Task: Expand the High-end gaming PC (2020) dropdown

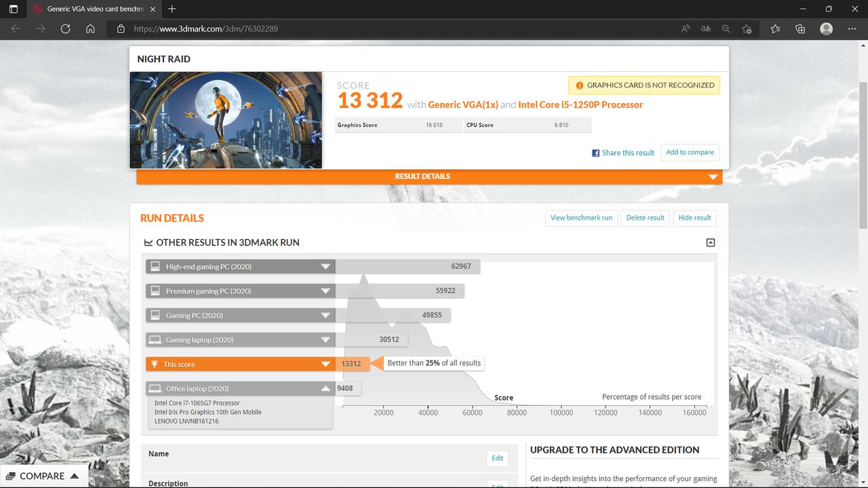Action: pyautogui.click(x=325, y=266)
